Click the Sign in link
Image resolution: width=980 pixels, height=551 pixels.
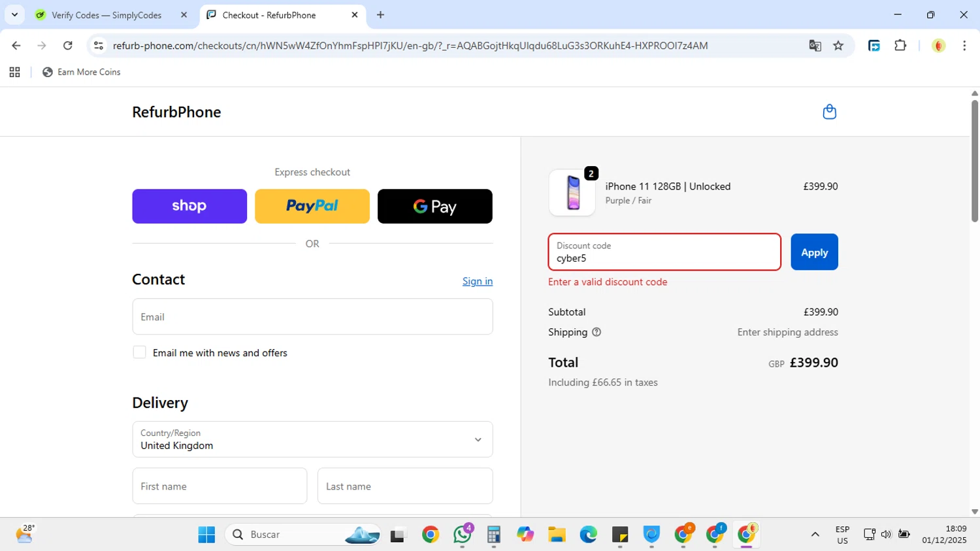tap(478, 281)
